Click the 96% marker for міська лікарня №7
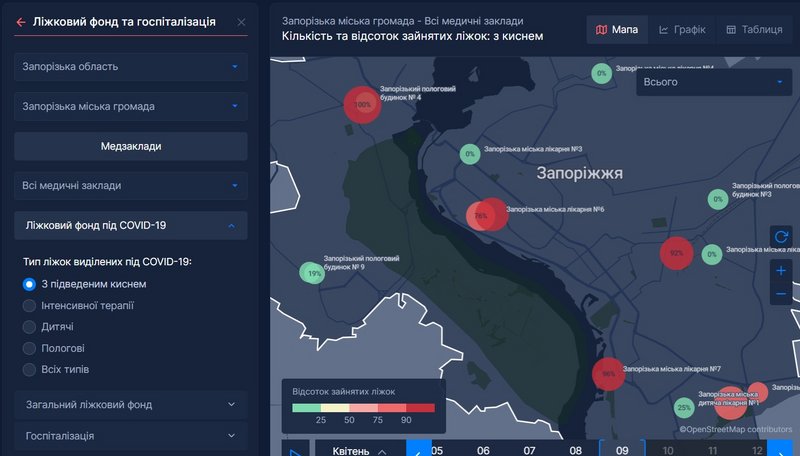 click(x=608, y=374)
